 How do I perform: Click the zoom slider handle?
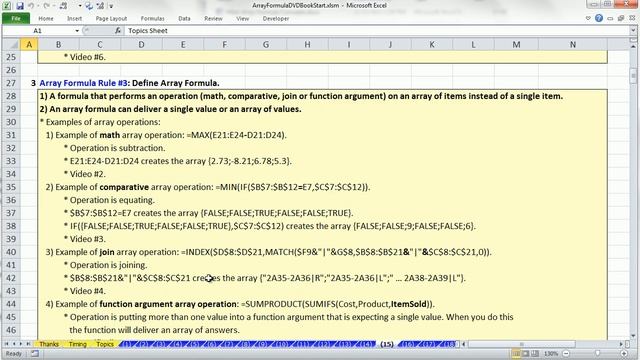(x=598, y=353)
